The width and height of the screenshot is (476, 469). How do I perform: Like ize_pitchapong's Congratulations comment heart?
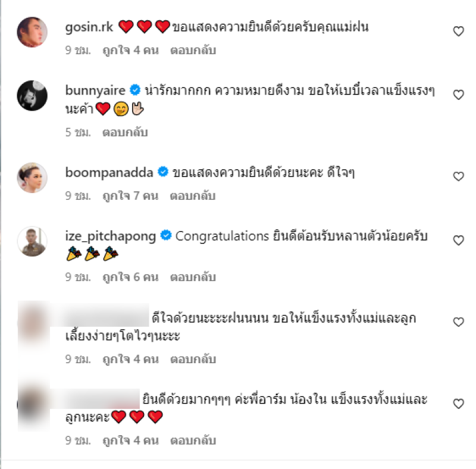[458, 240]
